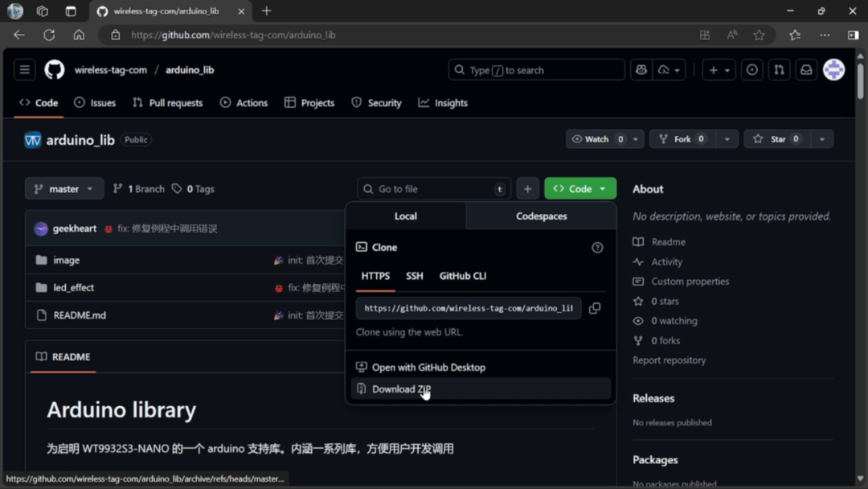
Task: Switch to the Pull requests tab
Action: (168, 103)
